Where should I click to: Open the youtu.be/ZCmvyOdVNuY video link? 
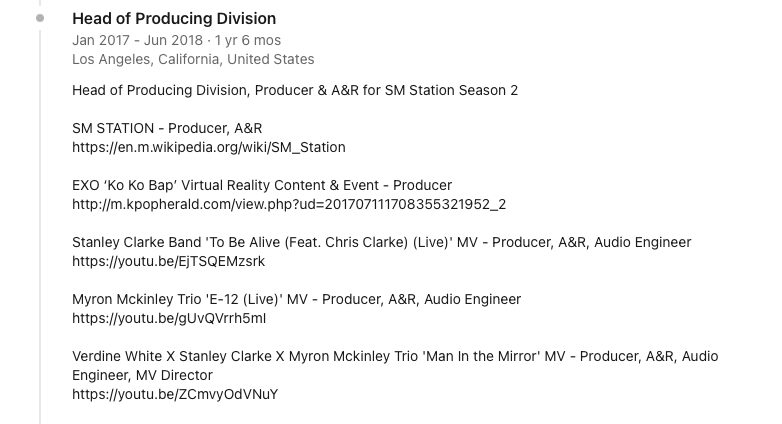click(175, 394)
